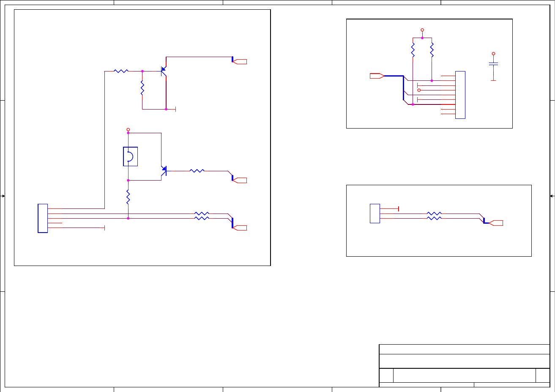Click the junction dot at the PNP transistor's base
555x392 pixels.
click(x=142, y=71)
